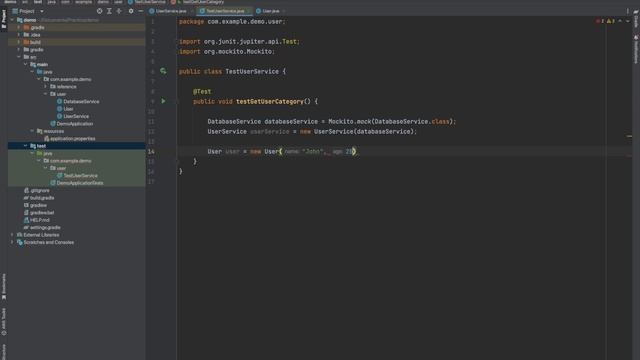The width and height of the screenshot is (640, 360).
Task: Click the Scratches and Consoles icon
Action: [x=20, y=242]
